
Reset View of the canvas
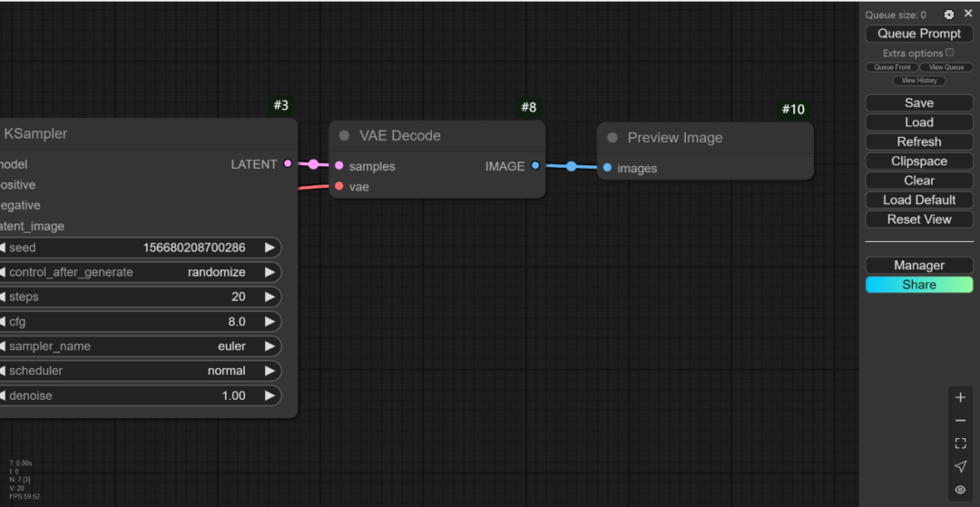tap(918, 219)
